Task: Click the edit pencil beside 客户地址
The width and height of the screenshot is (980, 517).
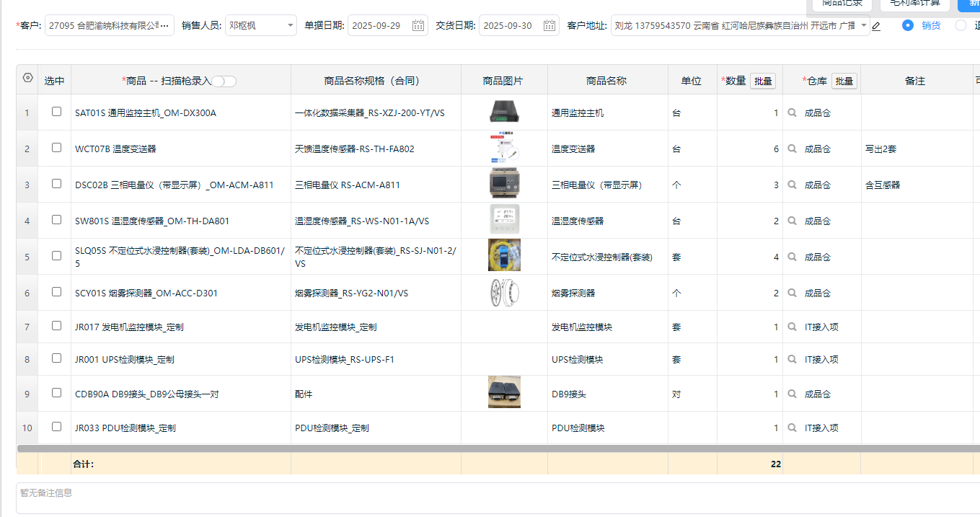Action: (x=876, y=27)
